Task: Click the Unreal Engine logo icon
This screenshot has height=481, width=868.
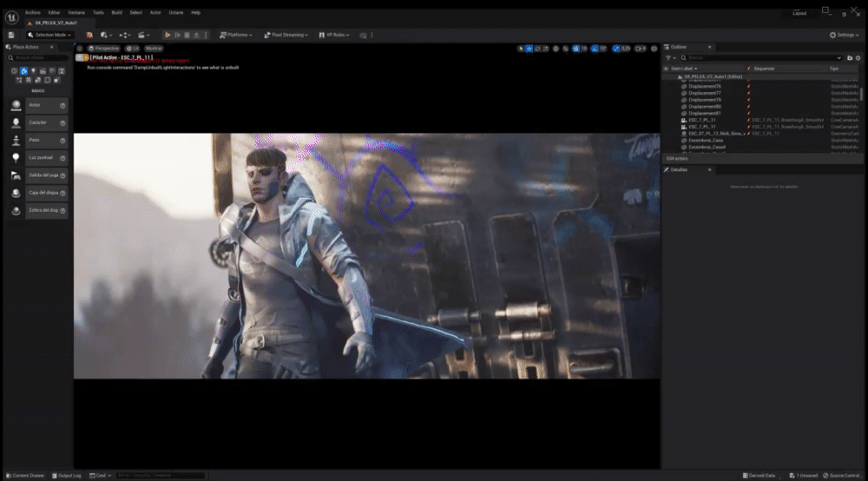Action: click(x=11, y=17)
